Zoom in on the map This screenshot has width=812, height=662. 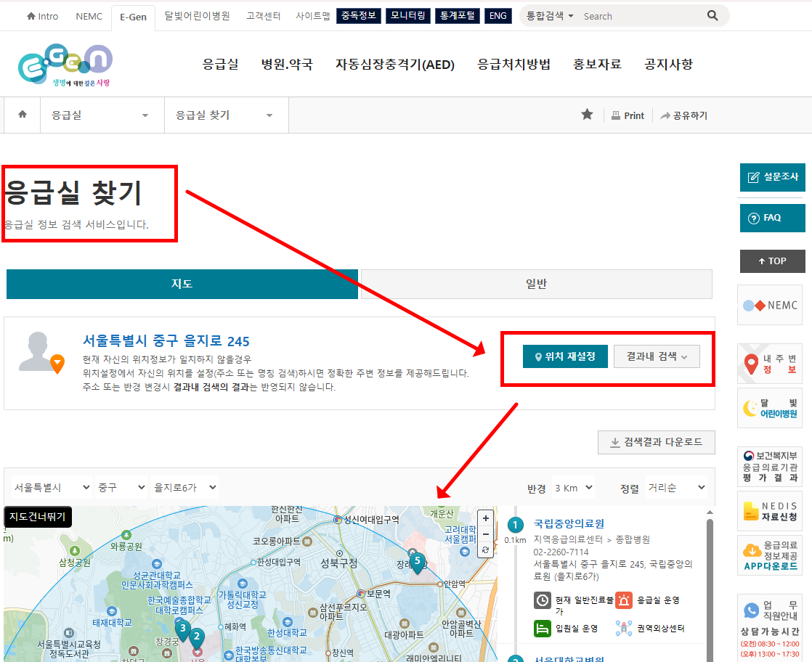(x=486, y=518)
